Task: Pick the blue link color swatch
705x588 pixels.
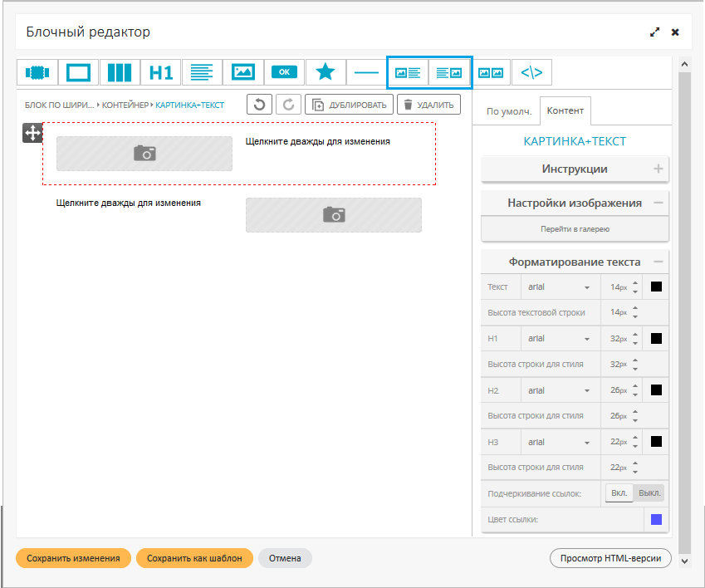Action: click(656, 520)
